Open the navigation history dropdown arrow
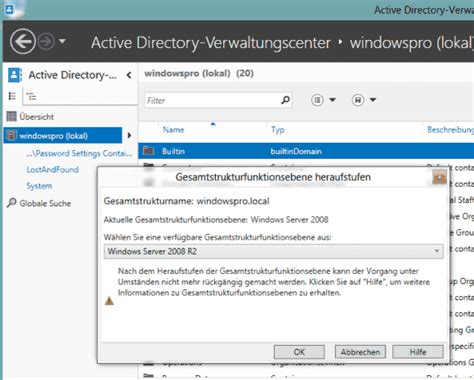474x380 pixels. (x=62, y=42)
